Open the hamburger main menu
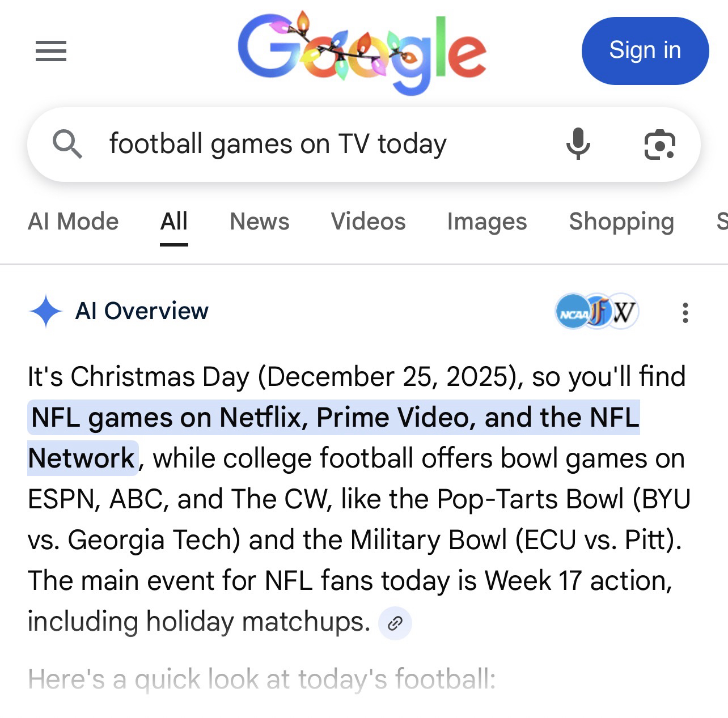Image resolution: width=728 pixels, height=718 pixels. (x=51, y=52)
